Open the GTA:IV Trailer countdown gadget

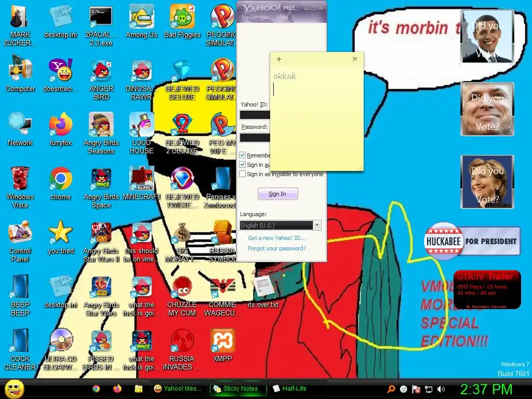pyautogui.click(x=487, y=289)
